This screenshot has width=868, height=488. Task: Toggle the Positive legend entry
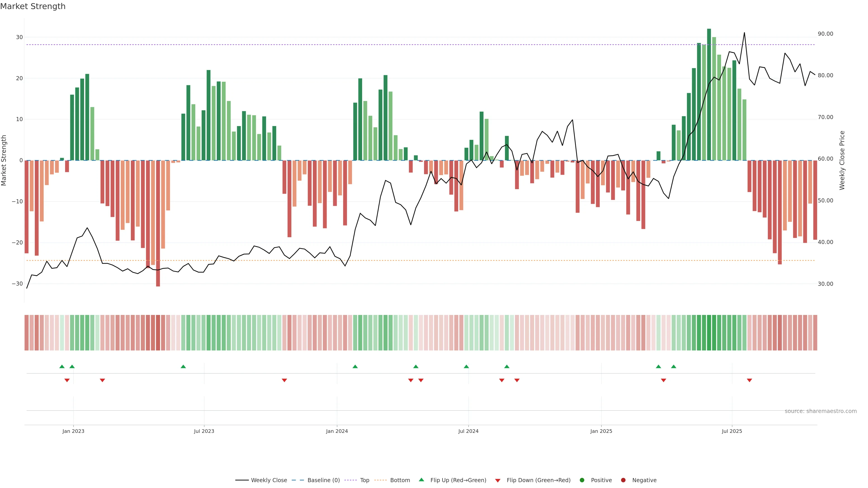point(601,480)
